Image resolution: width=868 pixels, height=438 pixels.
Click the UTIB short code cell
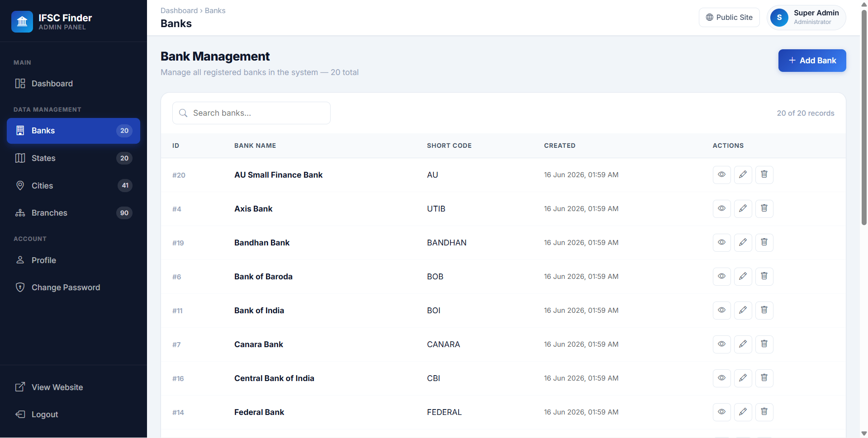tap(436, 209)
